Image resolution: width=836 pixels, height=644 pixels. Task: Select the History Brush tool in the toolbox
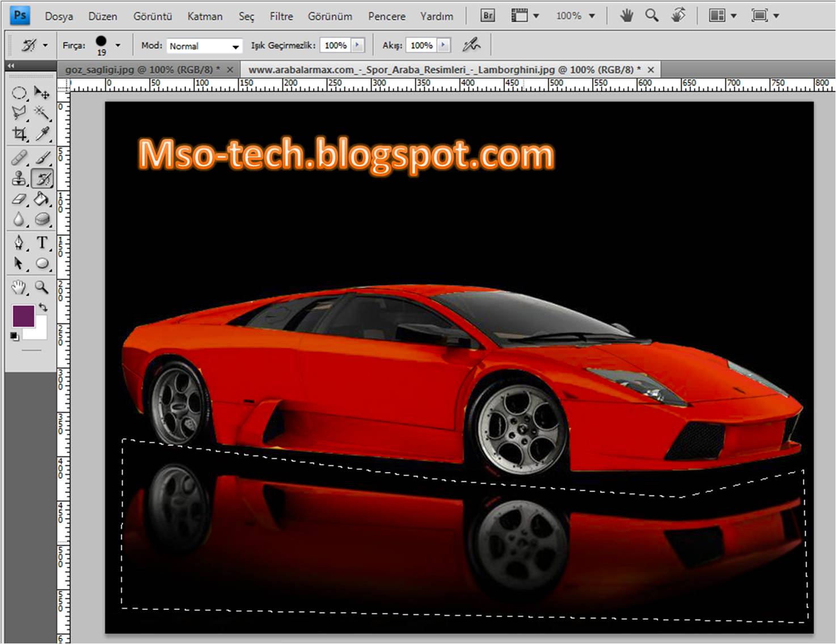click(x=42, y=179)
